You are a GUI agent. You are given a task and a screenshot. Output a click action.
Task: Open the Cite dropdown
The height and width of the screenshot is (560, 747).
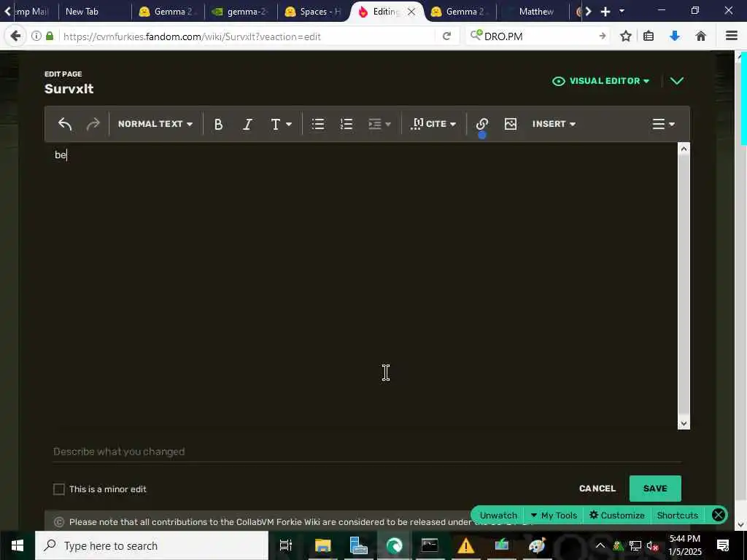(433, 124)
